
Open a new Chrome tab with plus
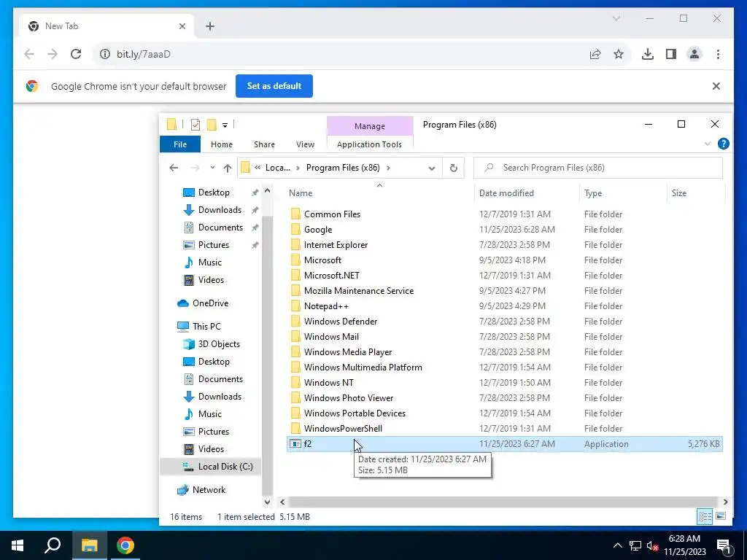(210, 26)
